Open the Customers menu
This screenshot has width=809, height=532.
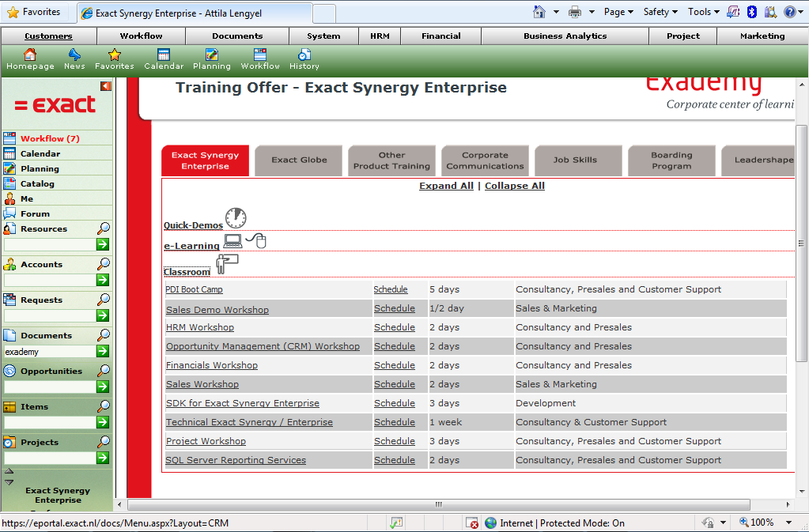coord(48,36)
